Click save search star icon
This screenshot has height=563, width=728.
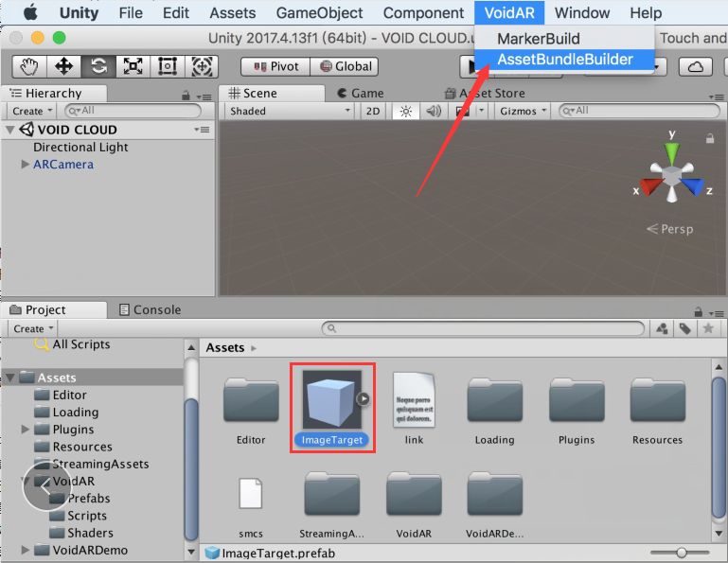[708, 328]
